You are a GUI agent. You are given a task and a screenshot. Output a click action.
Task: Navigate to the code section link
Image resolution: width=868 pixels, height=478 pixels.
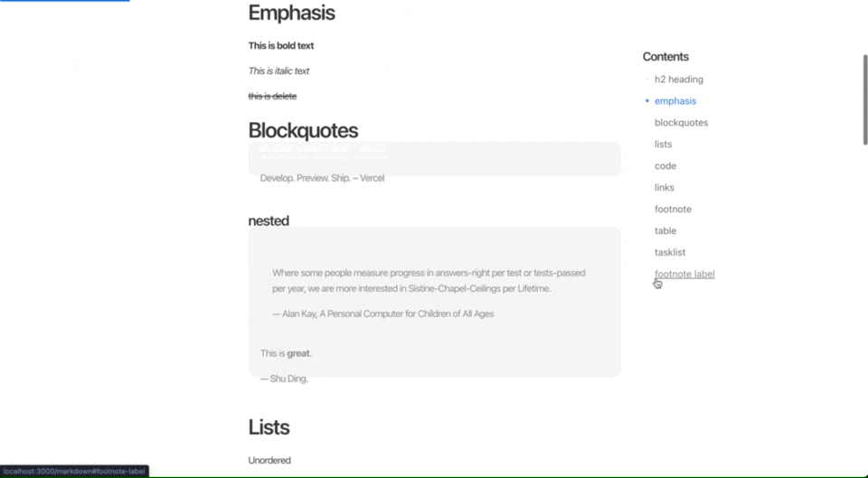click(665, 166)
